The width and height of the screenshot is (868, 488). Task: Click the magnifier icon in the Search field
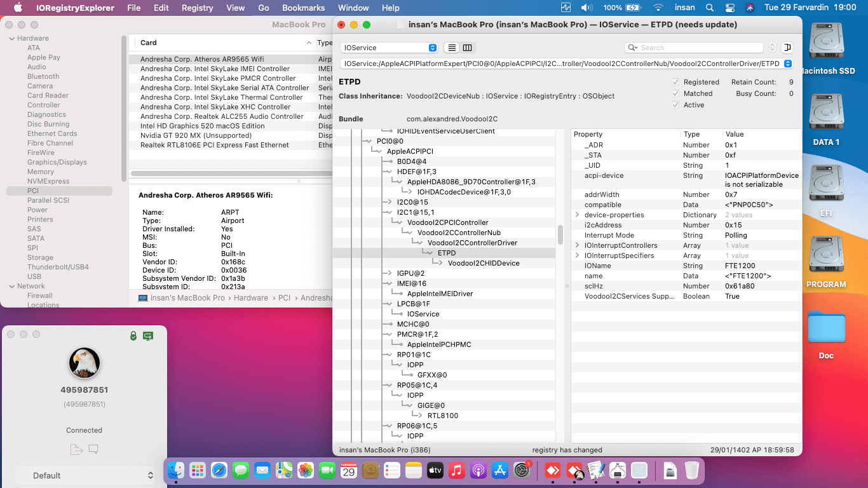(x=632, y=48)
